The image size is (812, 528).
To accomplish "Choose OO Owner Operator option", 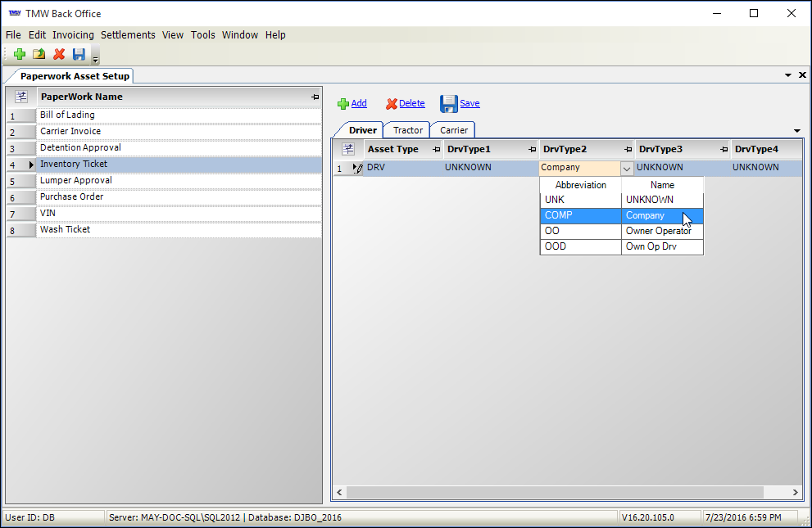I will click(x=621, y=231).
